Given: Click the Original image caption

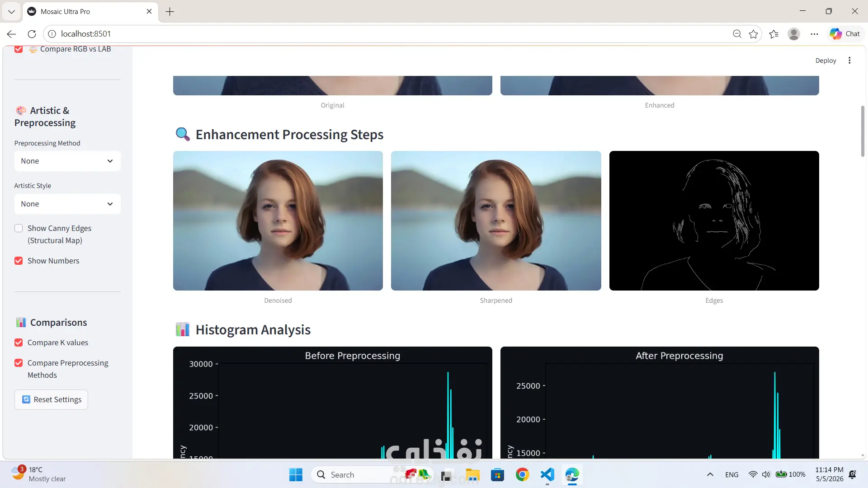Looking at the screenshot, I should coord(332,105).
